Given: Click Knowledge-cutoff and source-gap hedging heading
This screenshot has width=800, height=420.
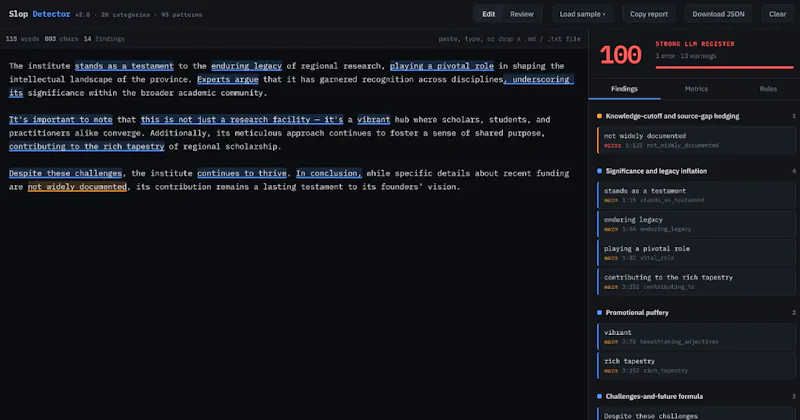Looking at the screenshot, I should click(672, 116).
